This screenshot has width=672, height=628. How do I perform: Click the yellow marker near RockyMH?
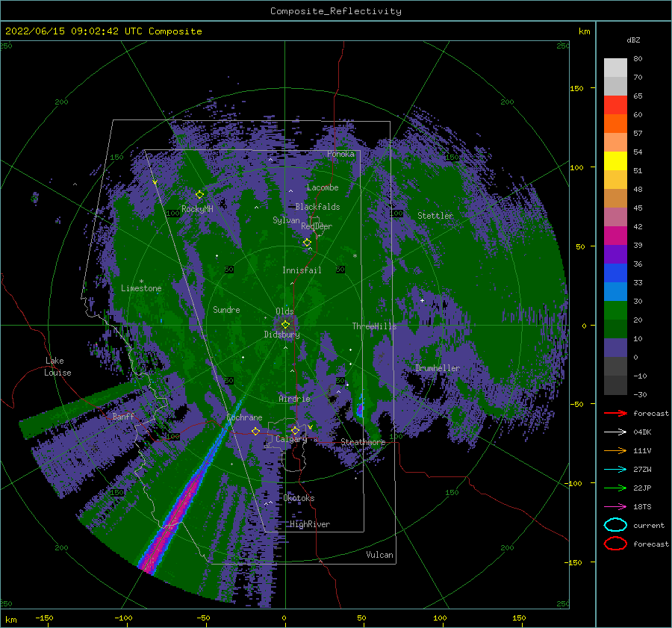point(199,195)
